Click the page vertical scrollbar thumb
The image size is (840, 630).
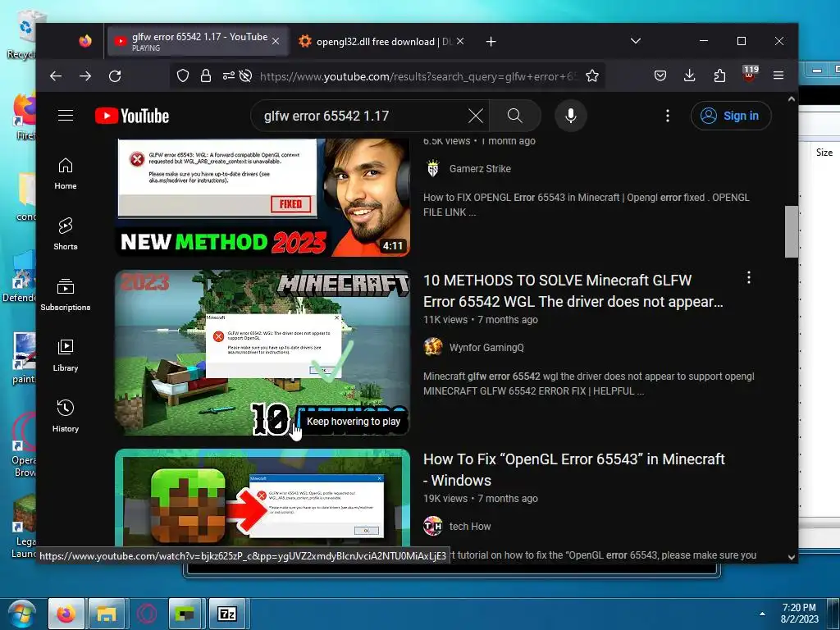point(792,231)
